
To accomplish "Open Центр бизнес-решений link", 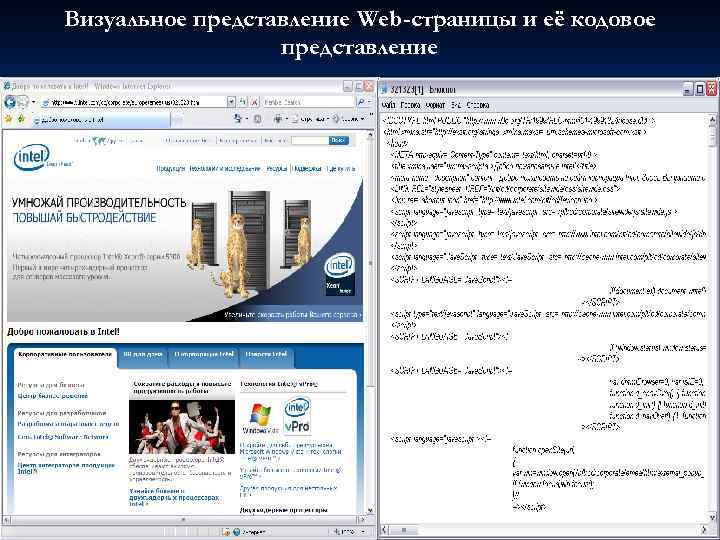I will (52, 396).
